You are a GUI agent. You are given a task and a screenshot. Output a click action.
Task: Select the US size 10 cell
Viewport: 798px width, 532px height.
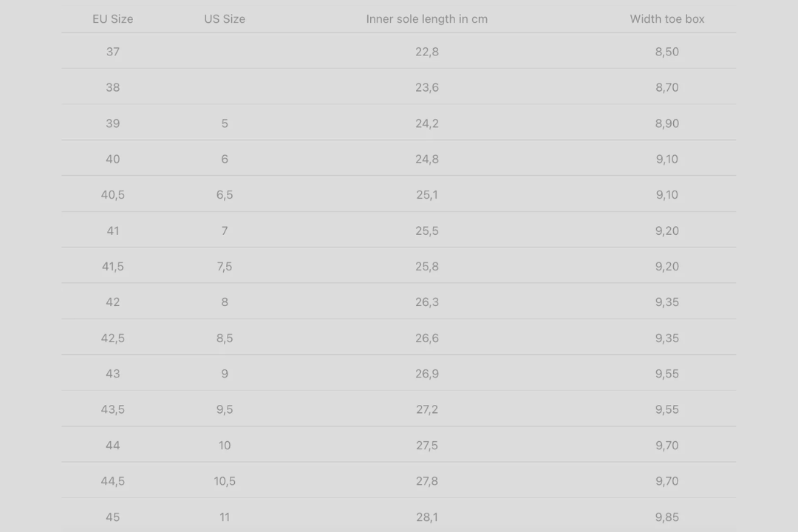pos(225,446)
